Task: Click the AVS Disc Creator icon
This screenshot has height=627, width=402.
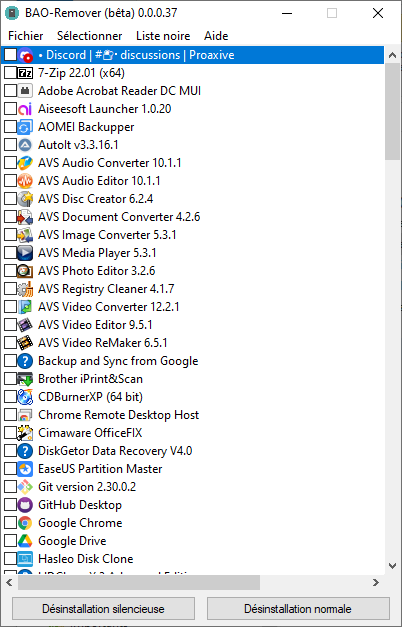Action: point(25,199)
